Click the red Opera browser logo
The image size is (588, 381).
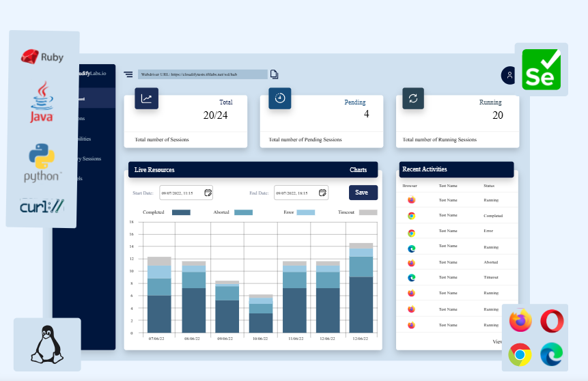pyautogui.click(x=552, y=321)
